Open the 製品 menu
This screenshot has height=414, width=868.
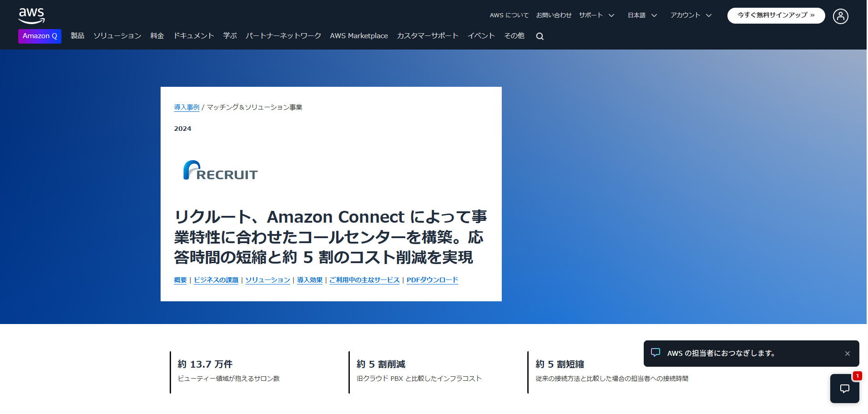[77, 36]
